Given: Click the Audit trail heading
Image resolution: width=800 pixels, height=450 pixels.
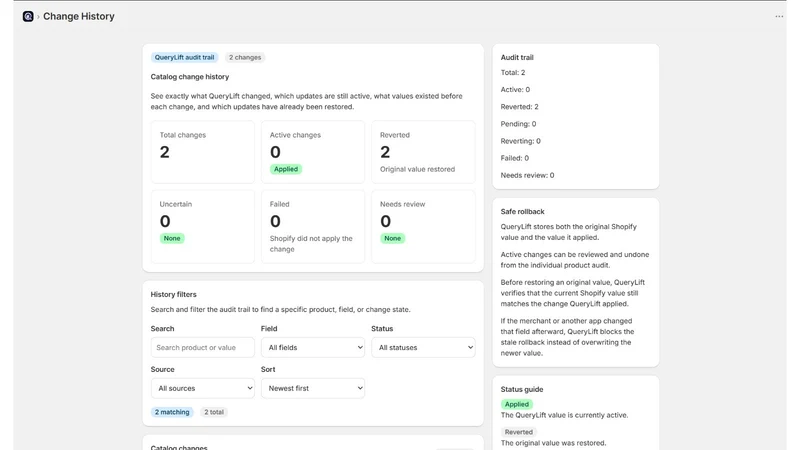Looking at the screenshot, I should click(517, 57).
